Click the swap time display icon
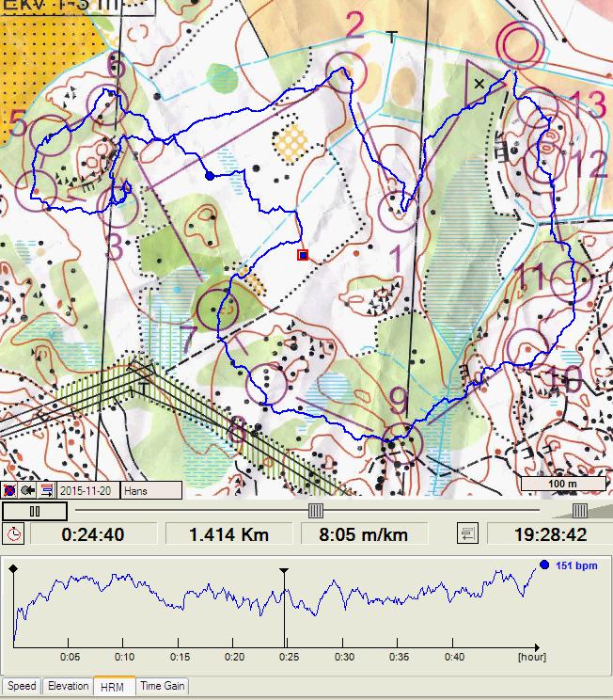The image size is (613, 700). click(467, 533)
